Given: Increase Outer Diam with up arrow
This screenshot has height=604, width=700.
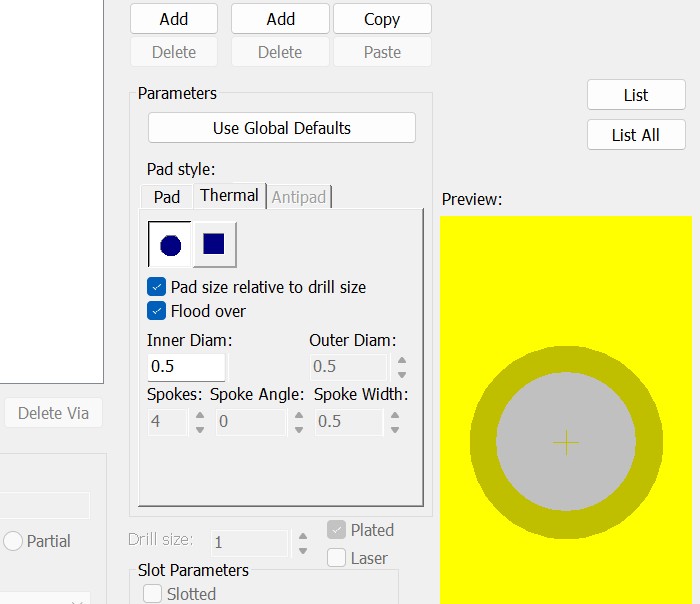Looking at the screenshot, I should click(x=401, y=360).
